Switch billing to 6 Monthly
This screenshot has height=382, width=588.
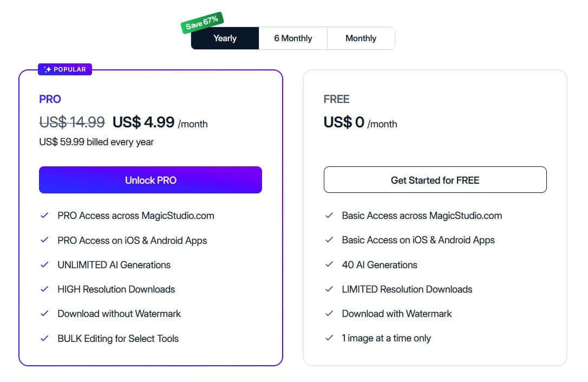point(293,38)
